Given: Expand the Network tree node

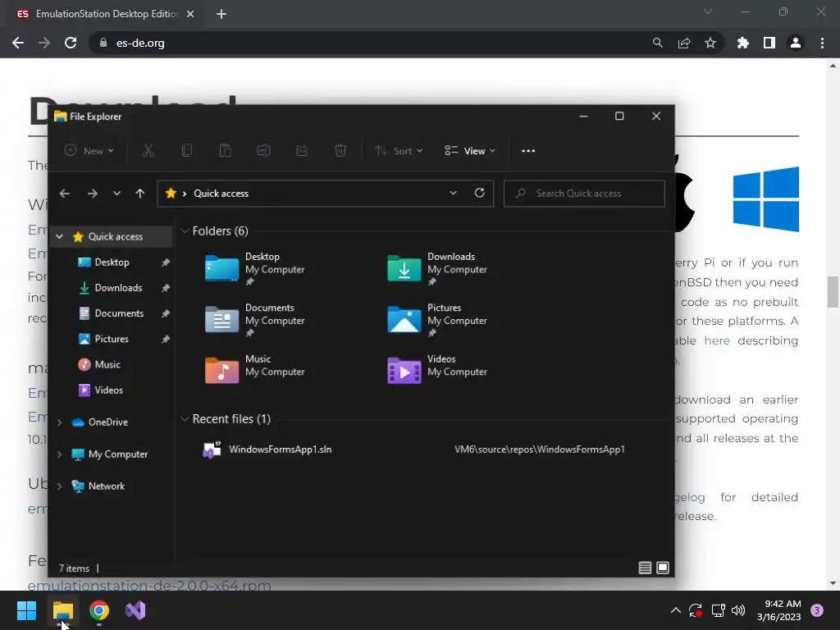Looking at the screenshot, I should (59, 486).
